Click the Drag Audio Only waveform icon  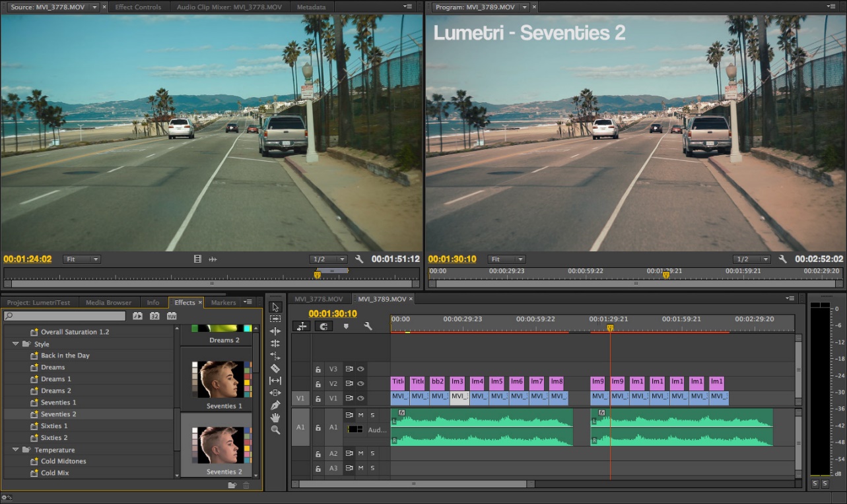[213, 259]
